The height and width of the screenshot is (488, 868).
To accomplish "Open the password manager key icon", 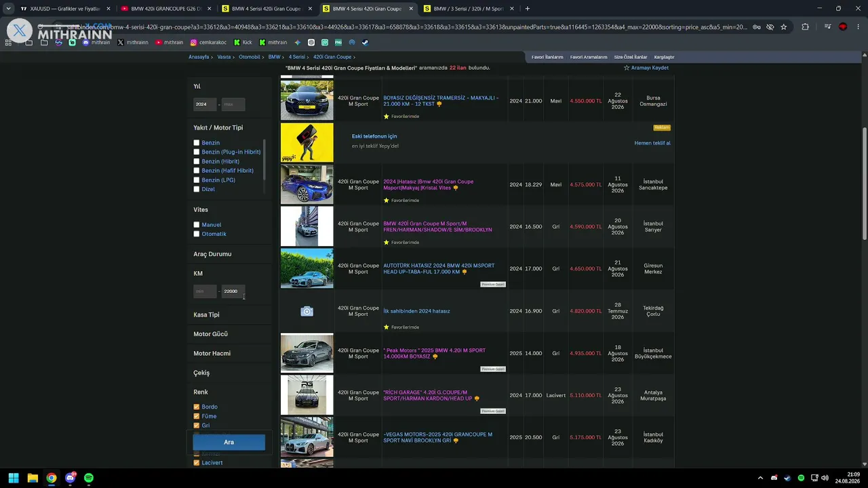I will tap(756, 27).
